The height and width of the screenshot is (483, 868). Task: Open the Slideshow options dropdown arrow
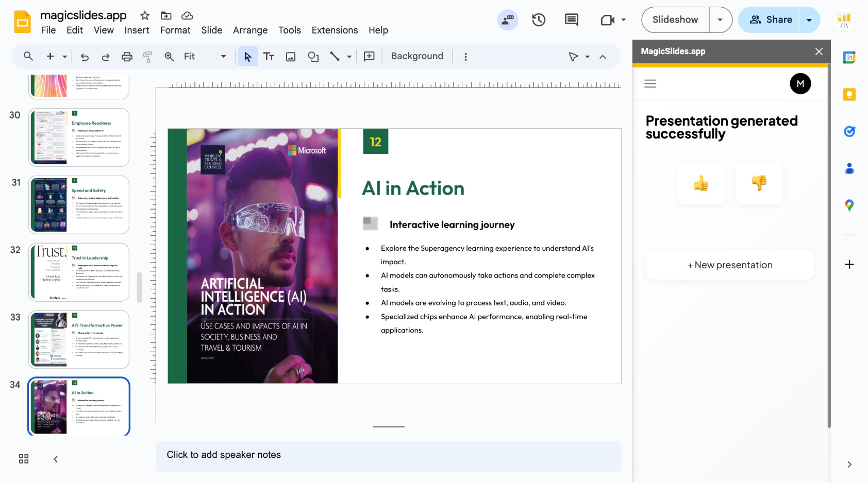[x=720, y=20]
